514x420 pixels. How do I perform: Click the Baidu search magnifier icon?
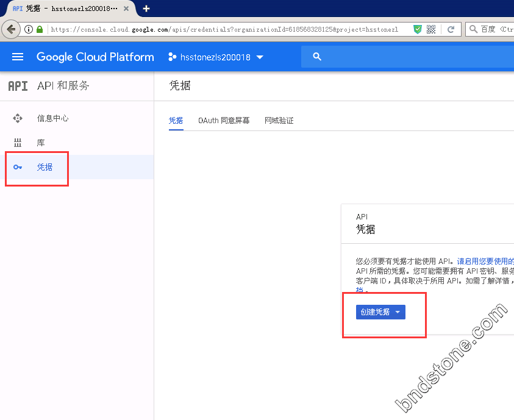473,29
